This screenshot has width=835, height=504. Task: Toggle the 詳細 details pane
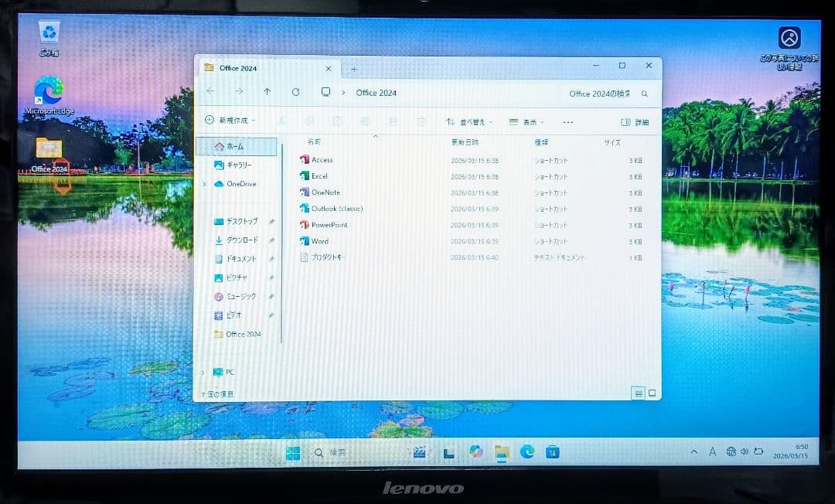(635, 122)
